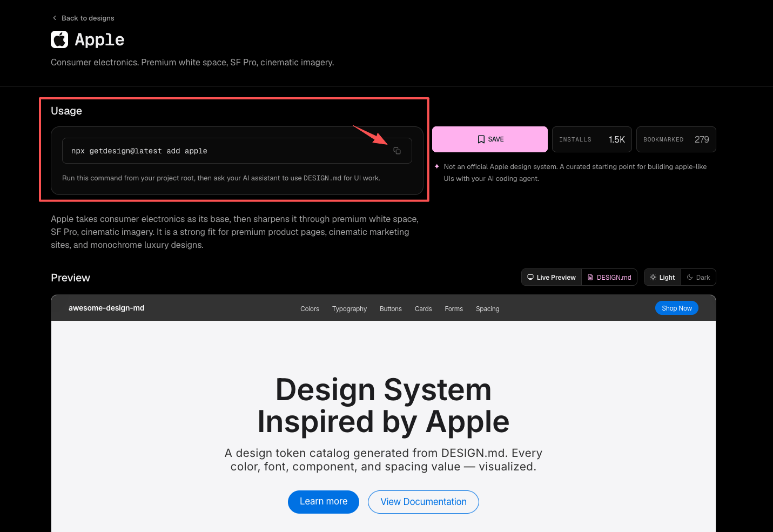773x532 pixels.
Task: Click the Learn more button
Action: pos(324,502)
